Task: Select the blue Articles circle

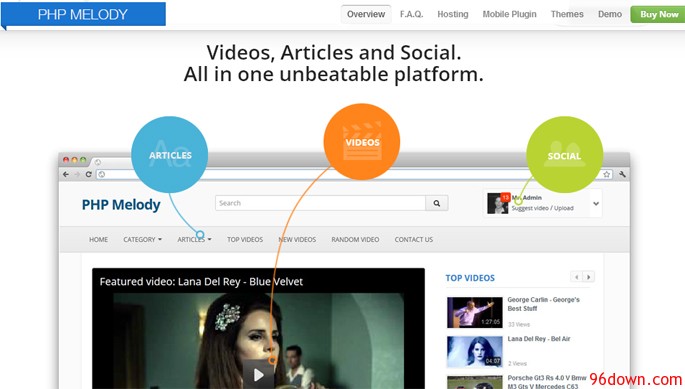Action: [x=170, y=154]
